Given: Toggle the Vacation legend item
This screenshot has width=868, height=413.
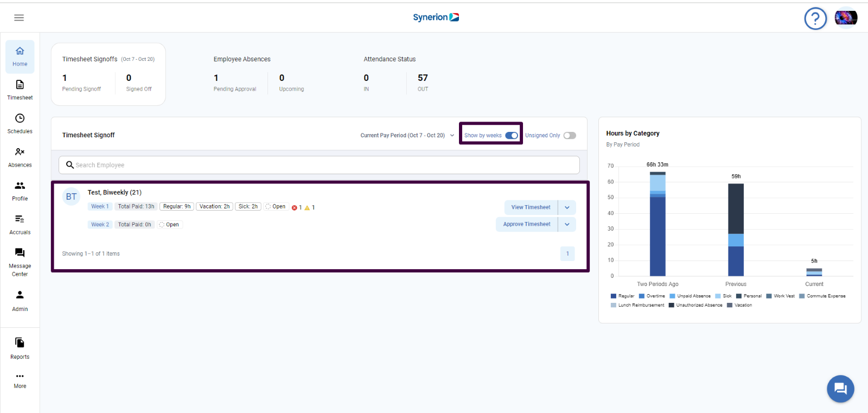Looking at the screenshot, I should coord(739,305).
